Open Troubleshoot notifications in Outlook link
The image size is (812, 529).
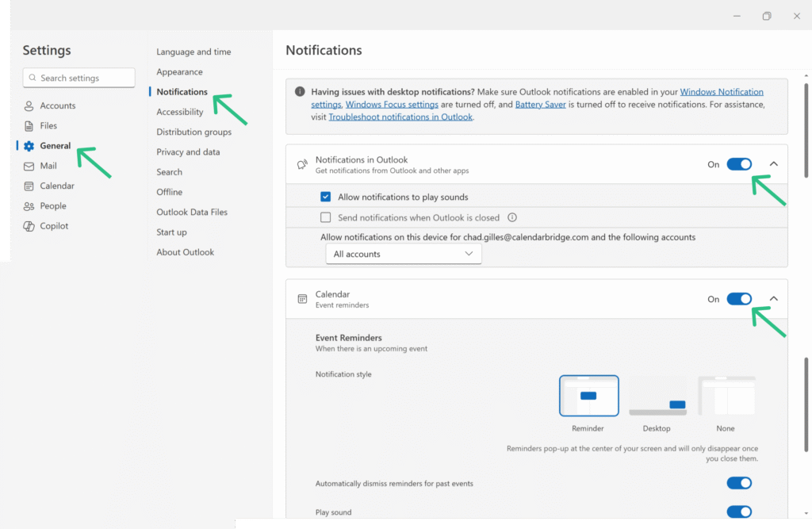pyautogui.click(x=400, y=117)
